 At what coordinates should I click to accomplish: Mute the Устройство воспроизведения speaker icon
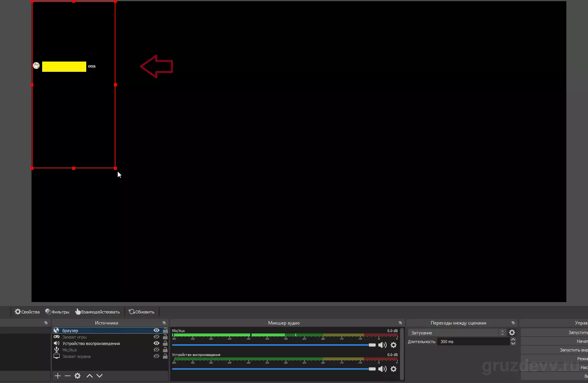pyautogui.click(x=383, y=369)
